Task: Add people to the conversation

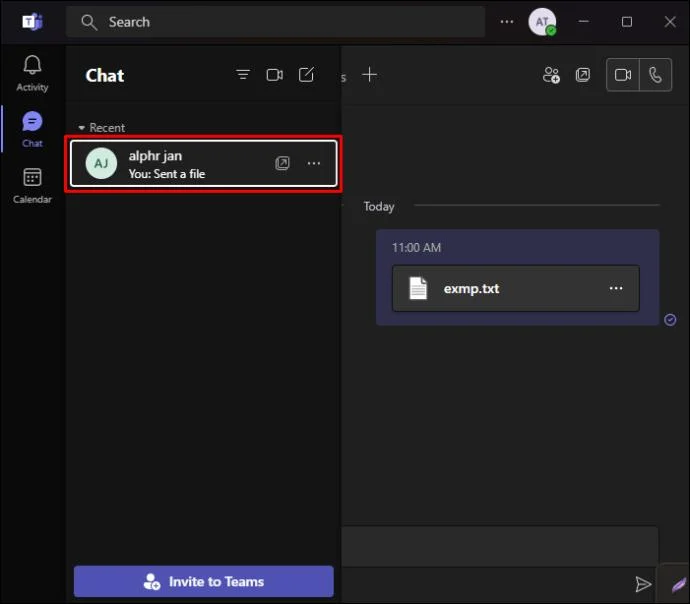Action: pos(551,75)
